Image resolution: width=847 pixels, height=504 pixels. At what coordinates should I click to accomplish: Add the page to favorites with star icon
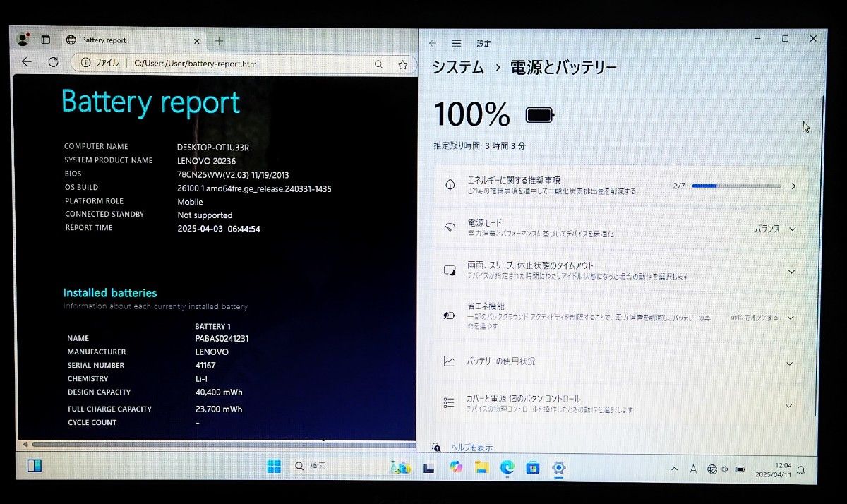[402, 64]
